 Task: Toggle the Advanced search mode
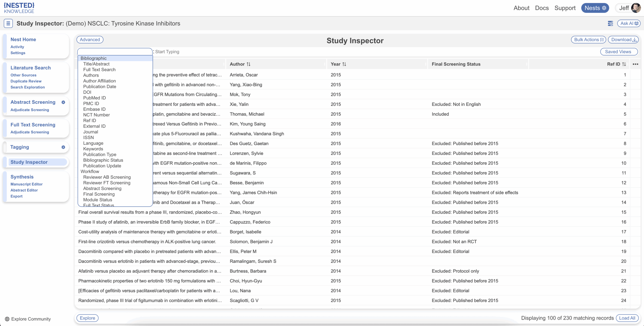(x=90, y=40)
